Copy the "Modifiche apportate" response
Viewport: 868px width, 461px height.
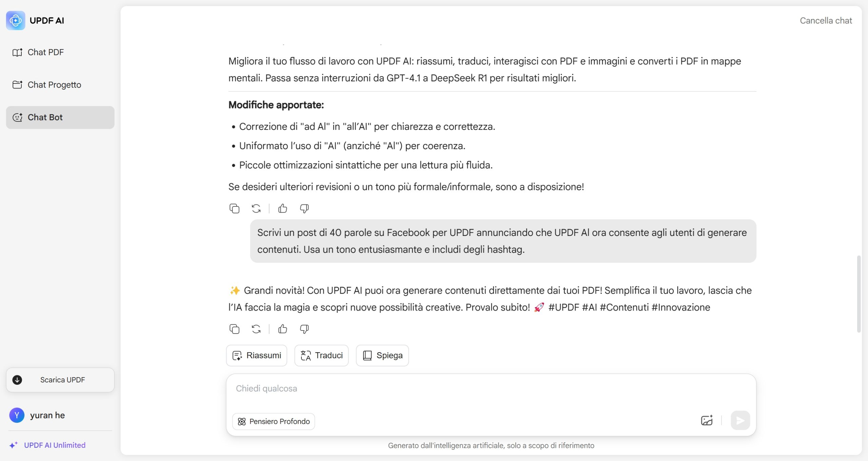point(234,208)
